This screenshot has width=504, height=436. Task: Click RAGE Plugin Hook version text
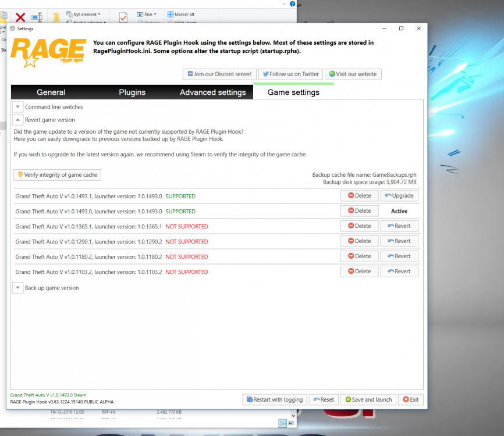[x=62, y=402]
